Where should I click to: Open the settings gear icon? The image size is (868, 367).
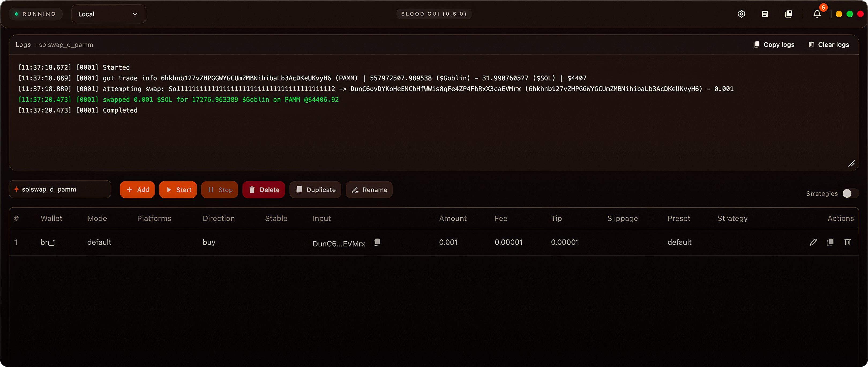[741, 14]
